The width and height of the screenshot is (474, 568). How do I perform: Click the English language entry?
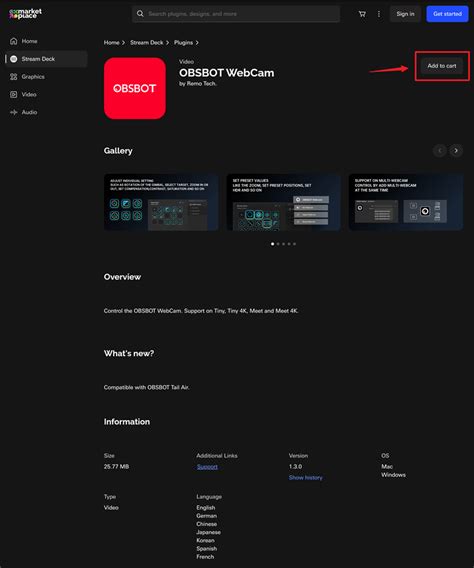pyautogui.click(x=206, y=508)
